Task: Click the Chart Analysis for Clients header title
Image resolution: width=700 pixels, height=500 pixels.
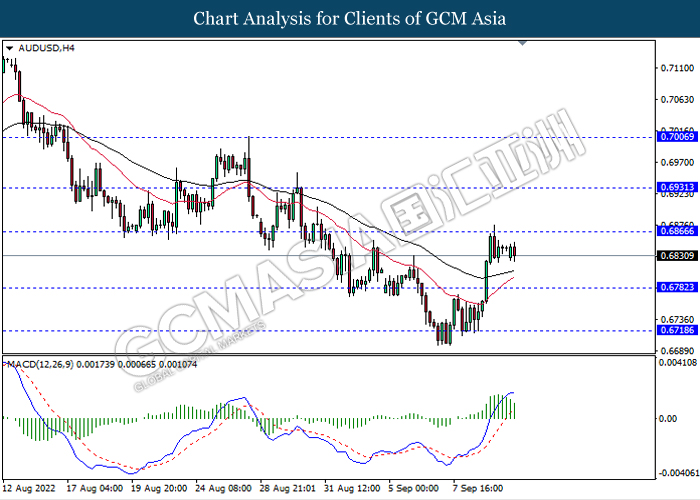Action: click(350, 19)
